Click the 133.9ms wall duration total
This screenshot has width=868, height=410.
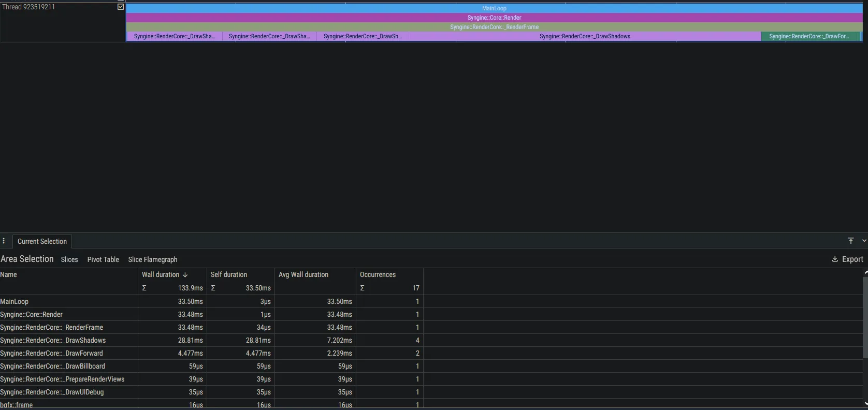click(191, 288)
